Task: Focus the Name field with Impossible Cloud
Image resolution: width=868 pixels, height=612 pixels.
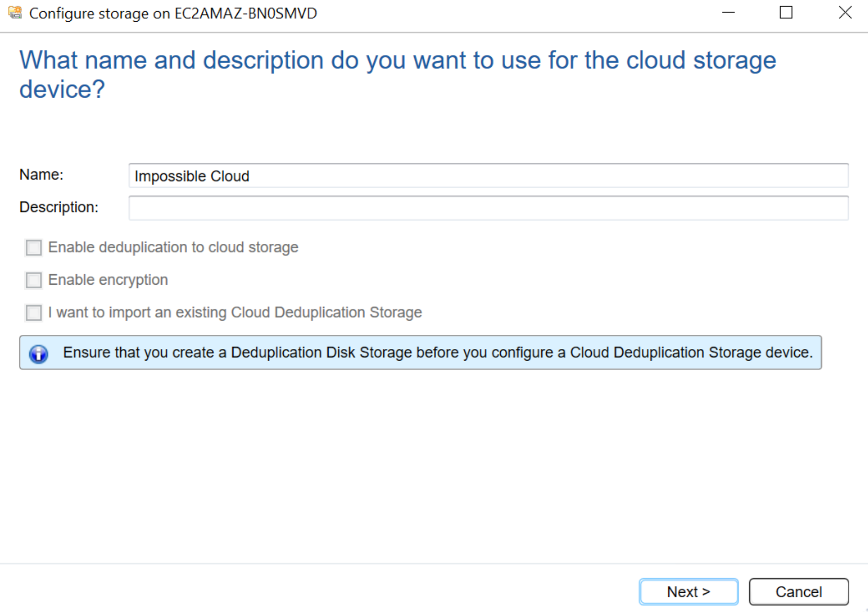Action: [x=489, y=176]
